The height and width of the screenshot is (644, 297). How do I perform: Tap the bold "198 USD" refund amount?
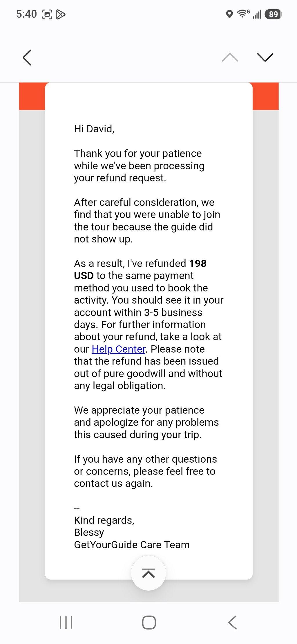[x=140, y=269]
